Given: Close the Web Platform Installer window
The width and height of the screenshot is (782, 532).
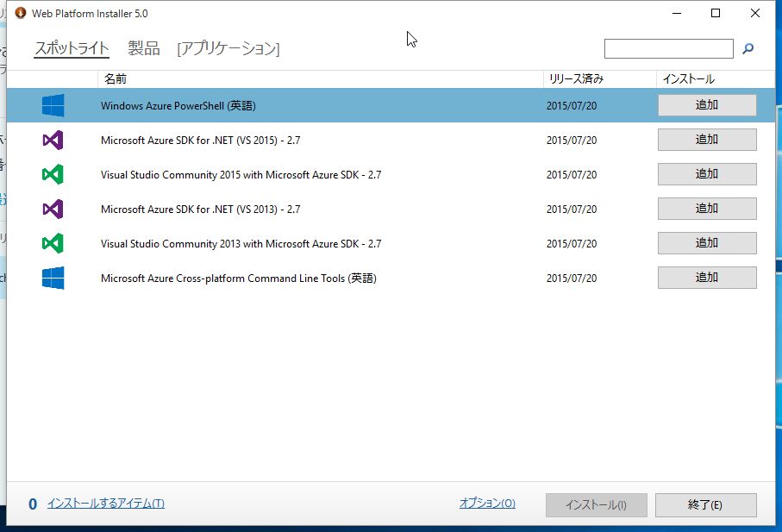Looking at the screenshot, I should pyautogui.click(x=755, y=13).
